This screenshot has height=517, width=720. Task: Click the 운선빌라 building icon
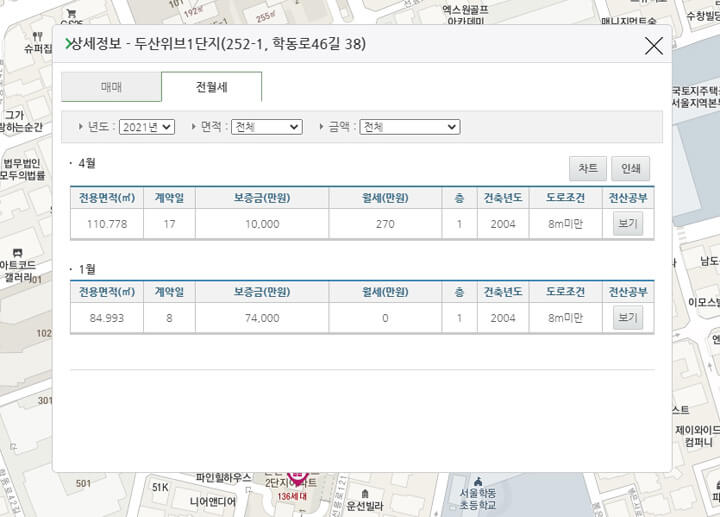click(365, 494)
